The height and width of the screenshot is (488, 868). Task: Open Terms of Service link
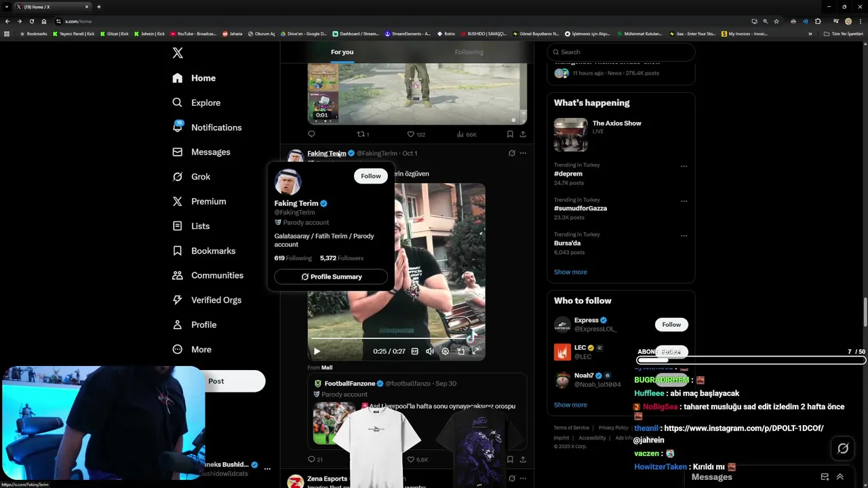click(x=571, y=428)
